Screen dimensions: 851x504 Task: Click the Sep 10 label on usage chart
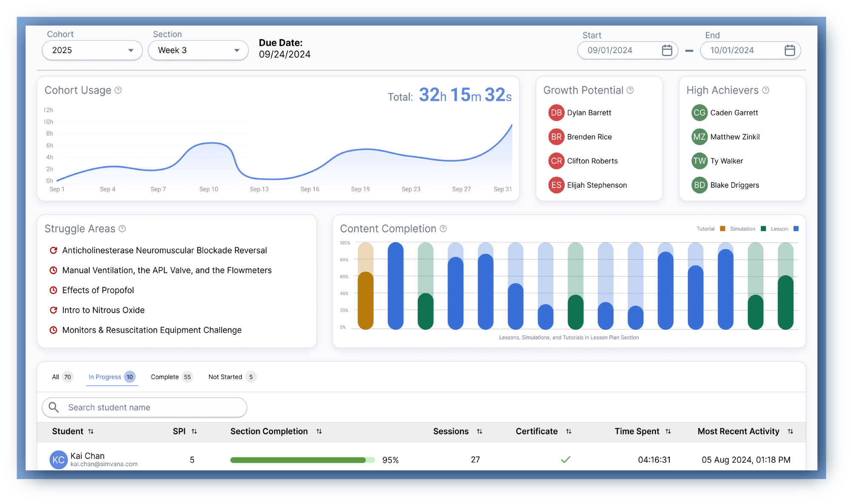[208, 189]
